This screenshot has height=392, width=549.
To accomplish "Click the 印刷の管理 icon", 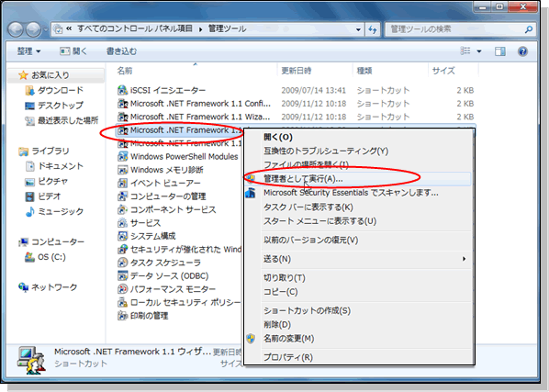I will [122, 316].
